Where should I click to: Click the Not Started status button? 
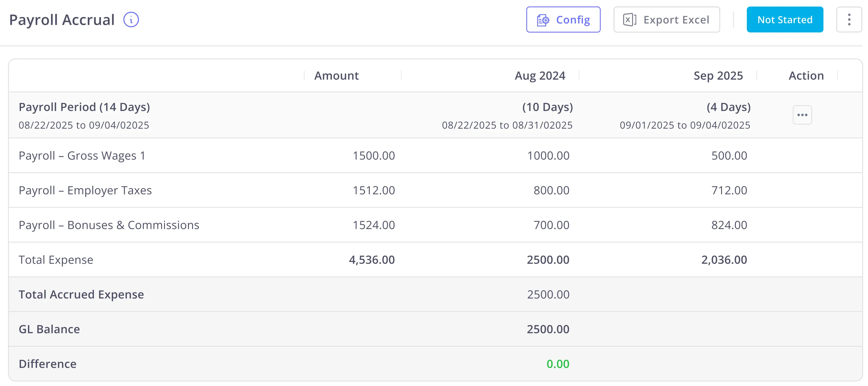point(785,19)
